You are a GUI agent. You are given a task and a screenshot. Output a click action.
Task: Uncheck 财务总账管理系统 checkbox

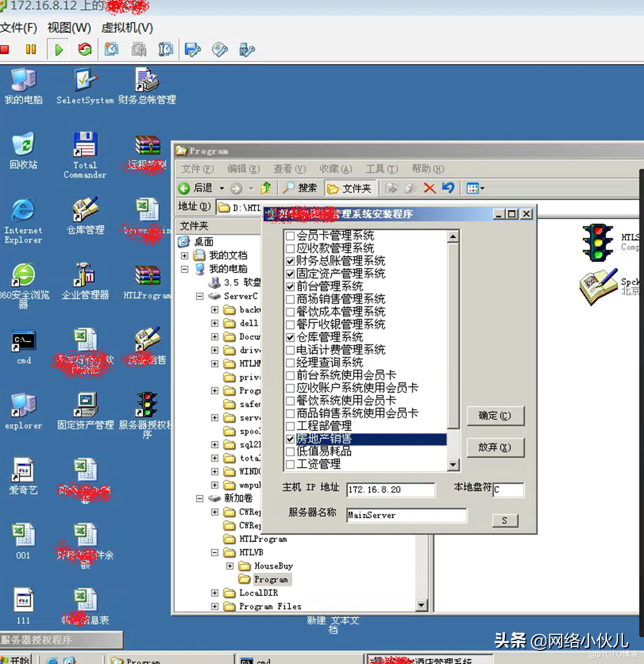290,261
